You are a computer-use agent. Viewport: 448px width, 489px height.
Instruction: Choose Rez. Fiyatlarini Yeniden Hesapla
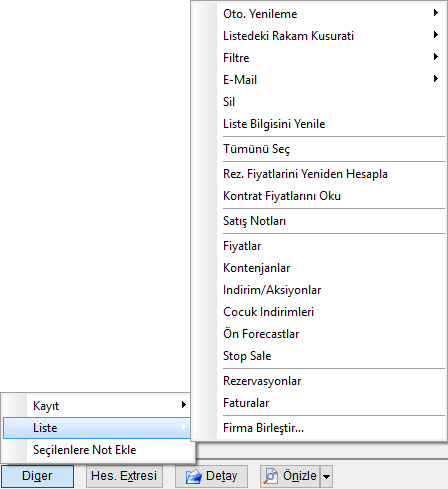[319, 174]
